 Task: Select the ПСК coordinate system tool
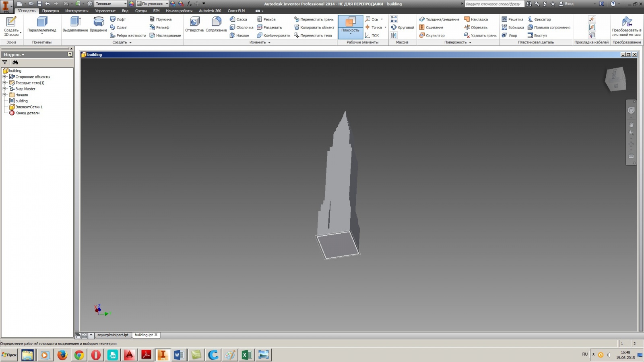372,35
